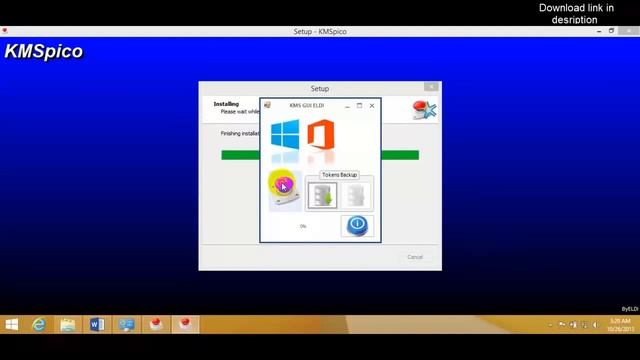The height and width of the screenshot is (360, 640).
Task: Click the red activation button in KMS GUI
Action: pyautogui.click(x=285, y=191)
